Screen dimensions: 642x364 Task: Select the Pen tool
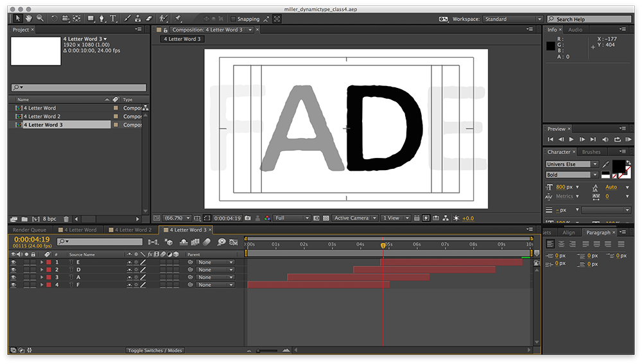click(x=102, y=19)
